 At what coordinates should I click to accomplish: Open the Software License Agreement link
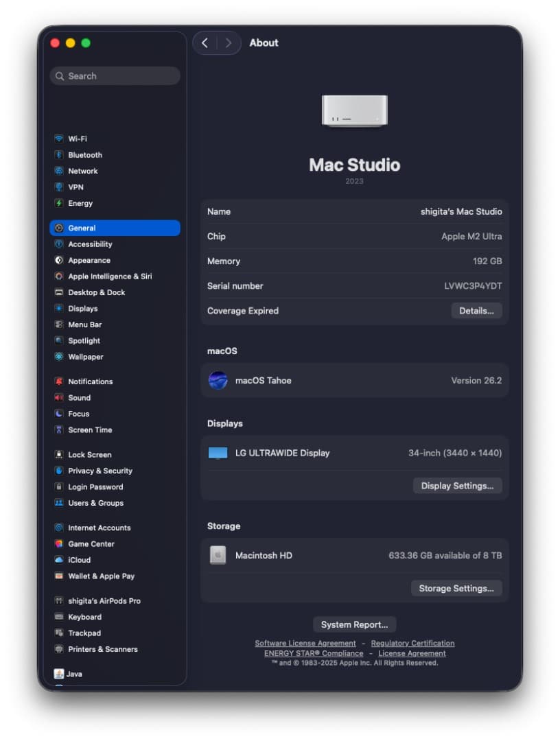pos(305,644)
